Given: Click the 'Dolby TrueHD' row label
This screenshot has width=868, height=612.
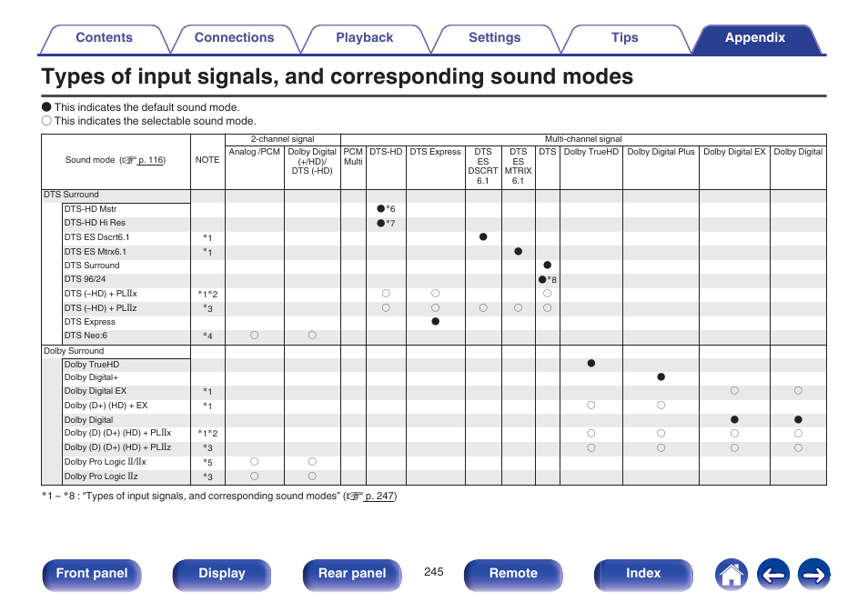Looking at the screenshot, I should [x=92, y=364].
